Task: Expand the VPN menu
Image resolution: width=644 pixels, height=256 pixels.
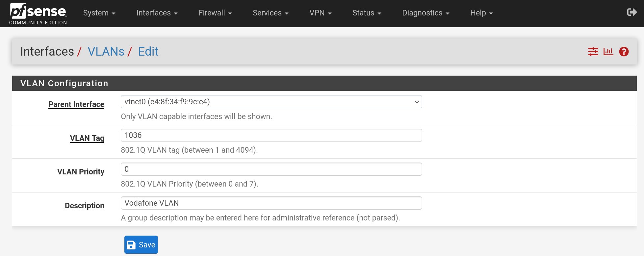Action: click(320, 13)
